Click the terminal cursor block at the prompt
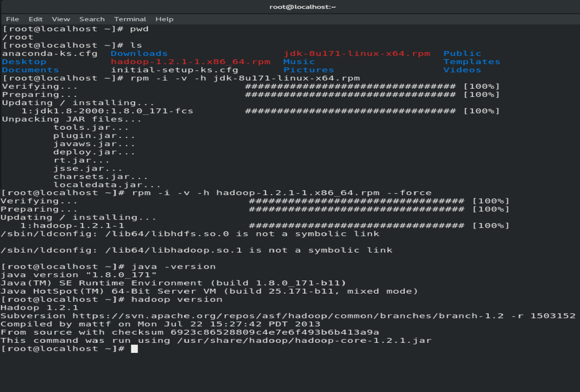 click(134, 349)
